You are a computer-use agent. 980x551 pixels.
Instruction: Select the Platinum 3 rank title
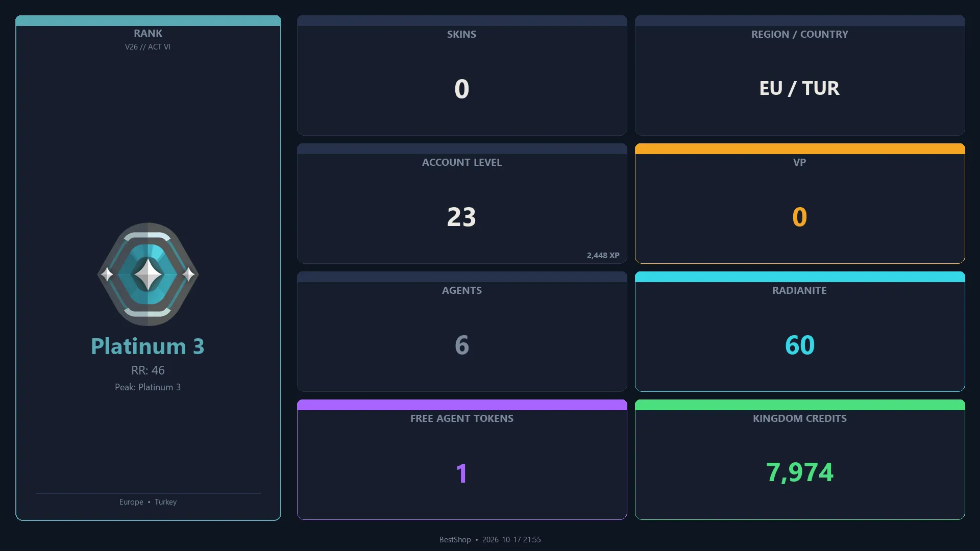[x=148, y=346]
